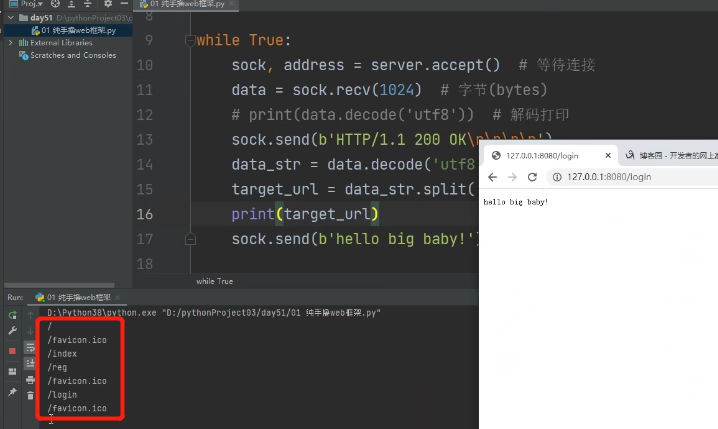The height and width of the screenshot is (429, 718).
Task: Click line number 16 in gutter
Action: click(145, 214)
